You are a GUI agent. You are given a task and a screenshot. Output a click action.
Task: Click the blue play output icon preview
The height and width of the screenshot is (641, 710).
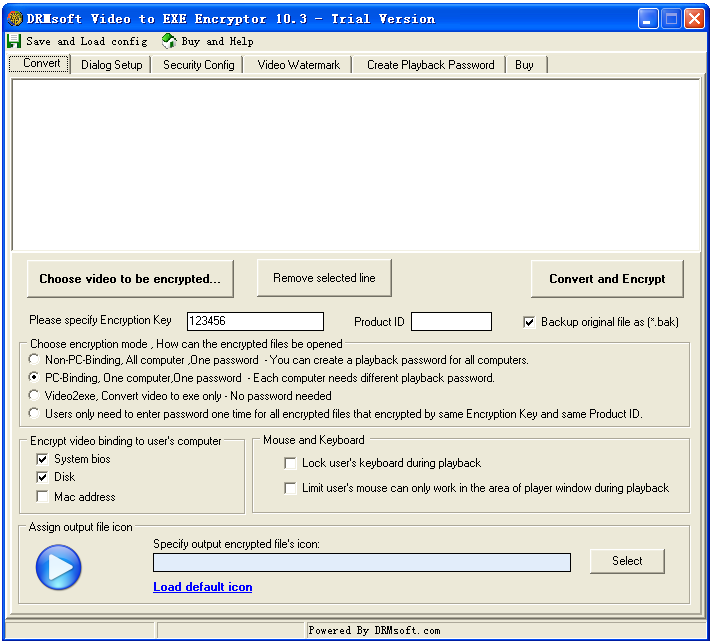[58, 567]
